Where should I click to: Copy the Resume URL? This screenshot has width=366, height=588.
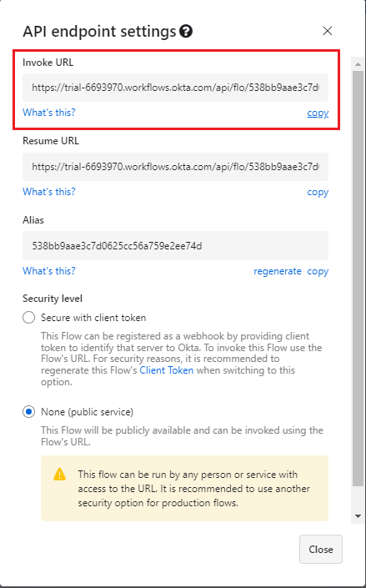coord(318,192)
